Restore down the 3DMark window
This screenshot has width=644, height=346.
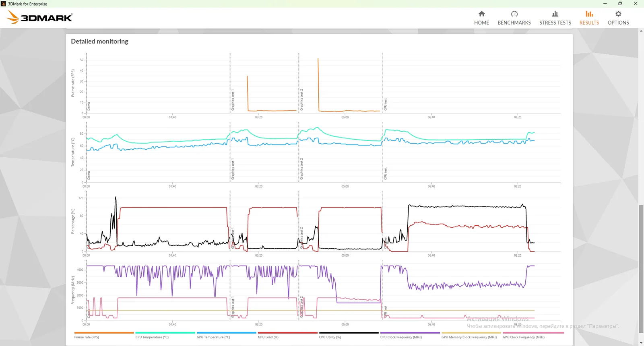point(620,4)
